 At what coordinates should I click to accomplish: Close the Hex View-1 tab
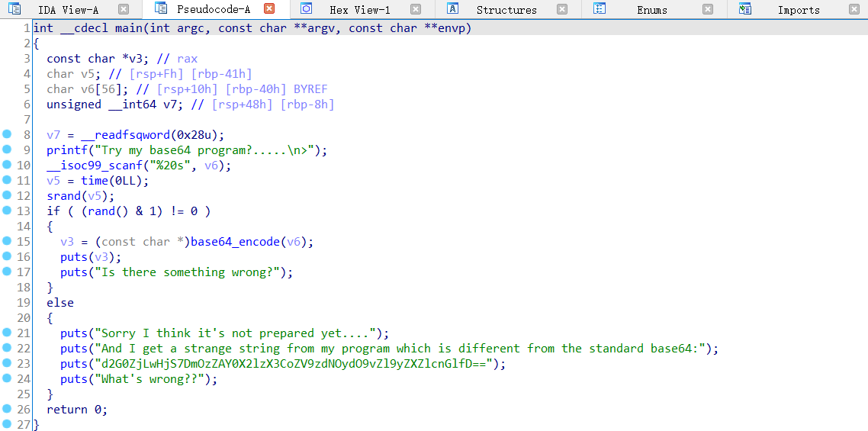point(415,9)
